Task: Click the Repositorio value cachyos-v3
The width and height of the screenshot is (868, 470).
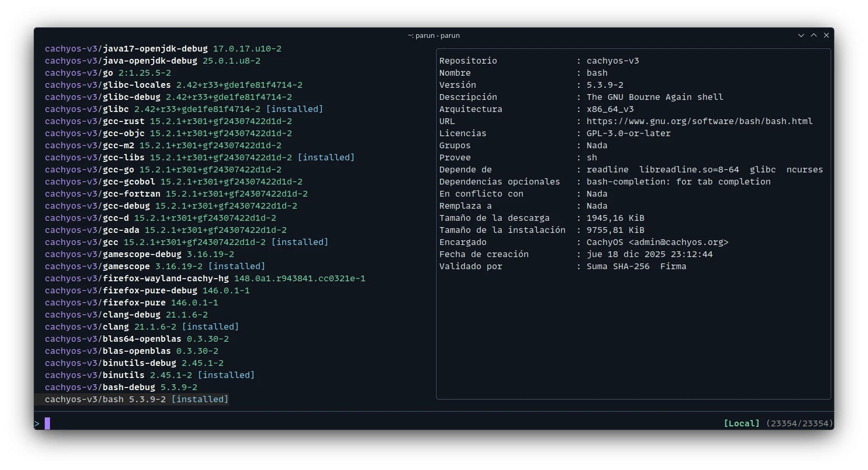Action: (x=613, y=61)
